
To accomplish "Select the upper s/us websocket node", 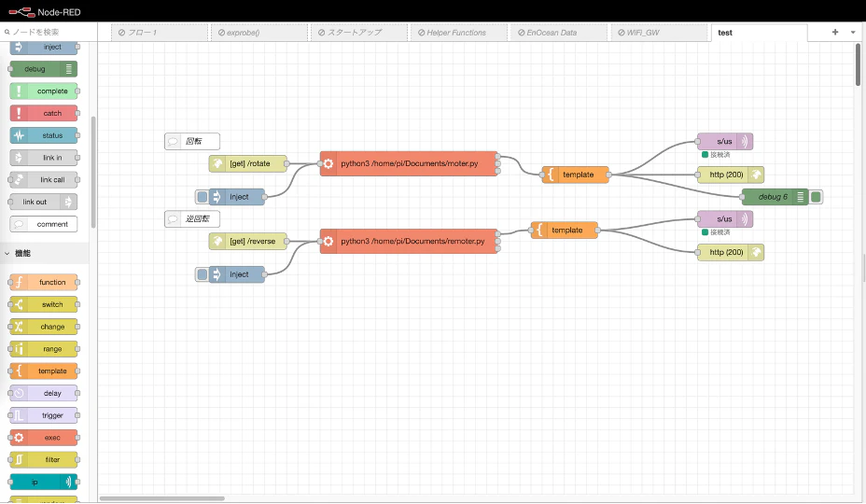I will click(724, 142).
